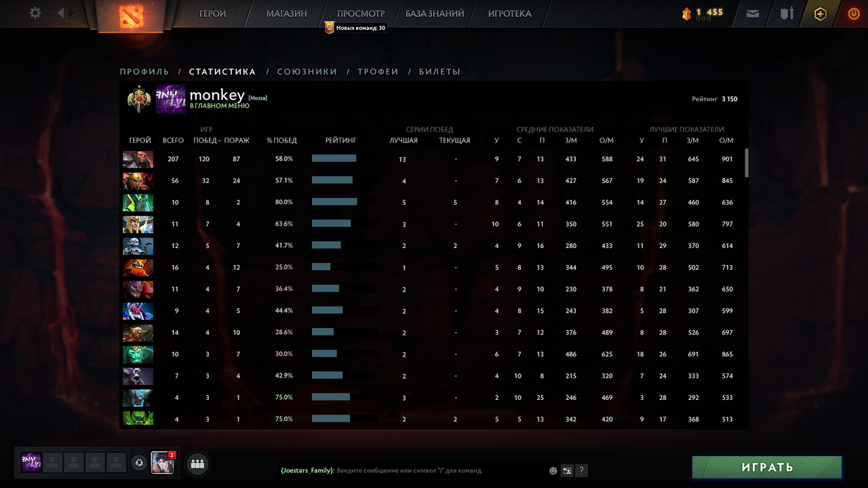
Task: Open the ИГРОТЕКА menu
Action: pos(510,14)
